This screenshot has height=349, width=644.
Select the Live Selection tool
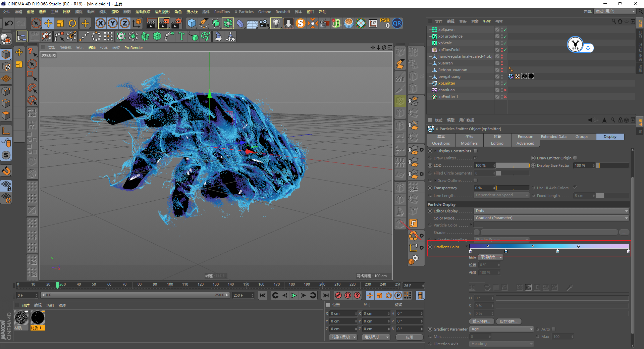point(36,23)
